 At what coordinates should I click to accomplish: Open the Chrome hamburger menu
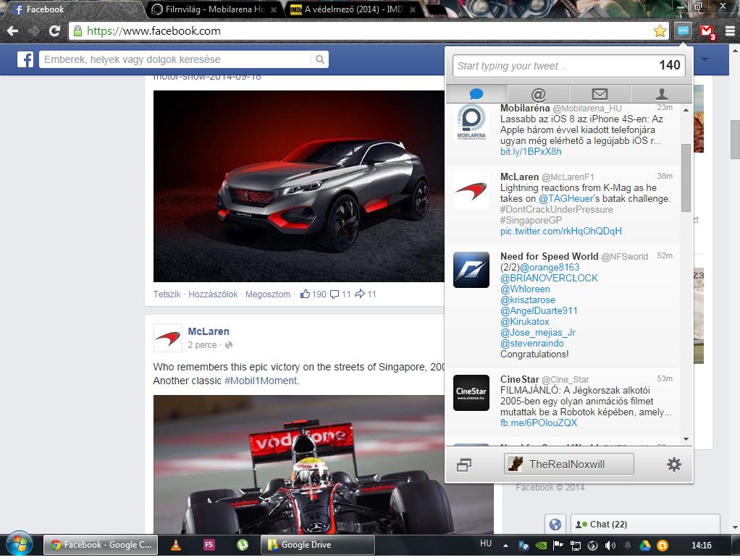[730, 31]
